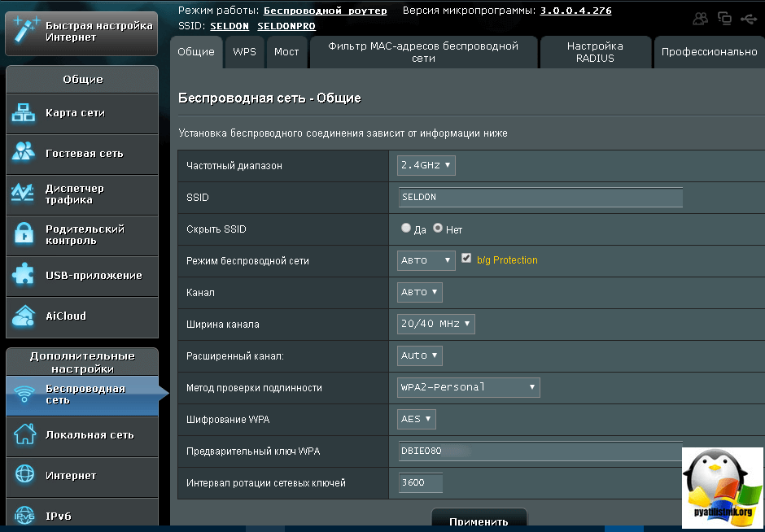This screenshot has height=532, width=765.
Task: Select 'Да' to hide SSID
Action: tap(406, 229)
